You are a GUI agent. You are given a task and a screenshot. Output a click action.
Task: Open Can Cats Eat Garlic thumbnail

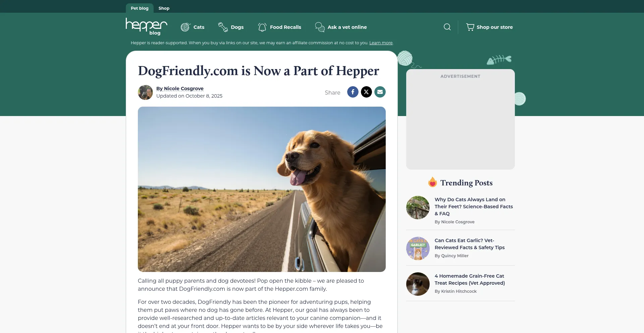click(418, 248)
